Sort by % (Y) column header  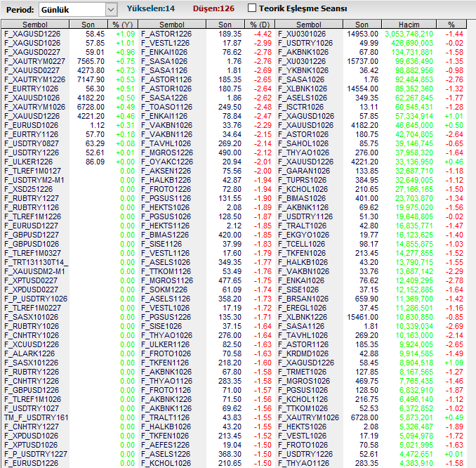(123, 25)
